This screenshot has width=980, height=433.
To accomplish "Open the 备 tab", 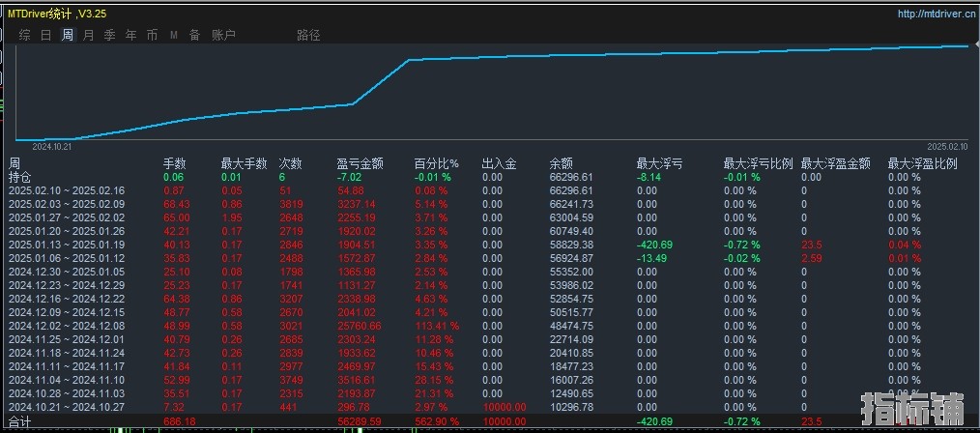I will click(x=194, y=35).
